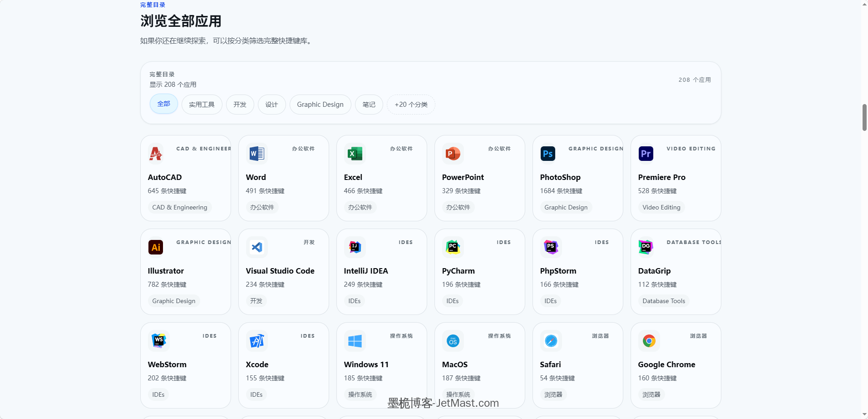
Task: Click the Google Chrome icon
Action: click(x=649, y=341)
